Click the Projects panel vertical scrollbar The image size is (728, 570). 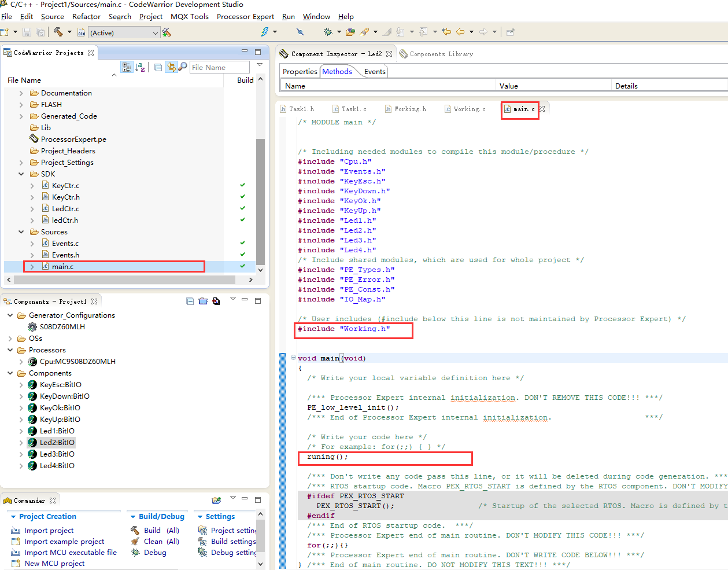260,201
